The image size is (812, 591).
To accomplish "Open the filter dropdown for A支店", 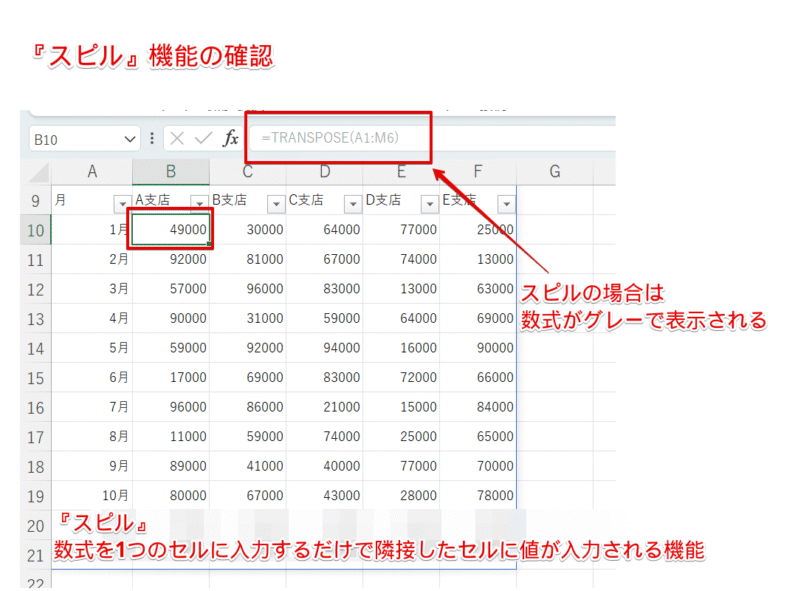I will pos(199,204).
